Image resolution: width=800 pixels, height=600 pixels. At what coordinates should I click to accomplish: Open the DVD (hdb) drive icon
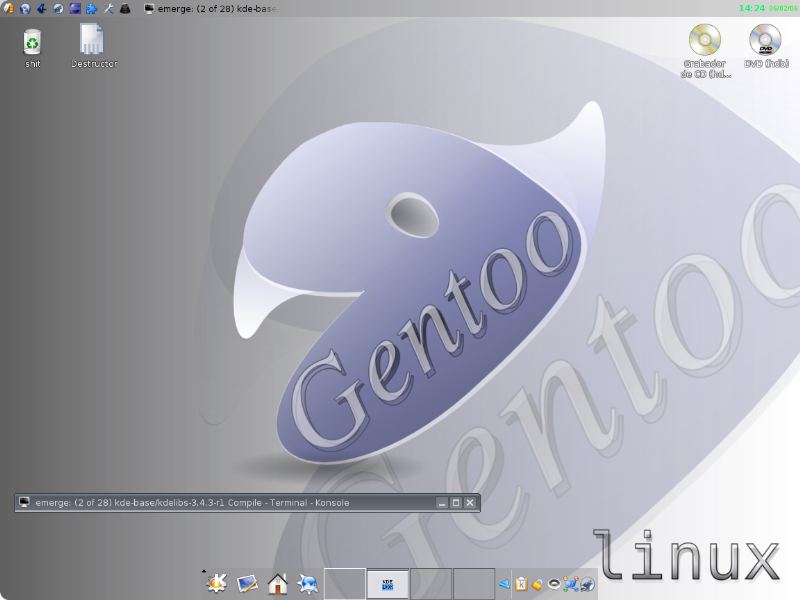point(765,46)
